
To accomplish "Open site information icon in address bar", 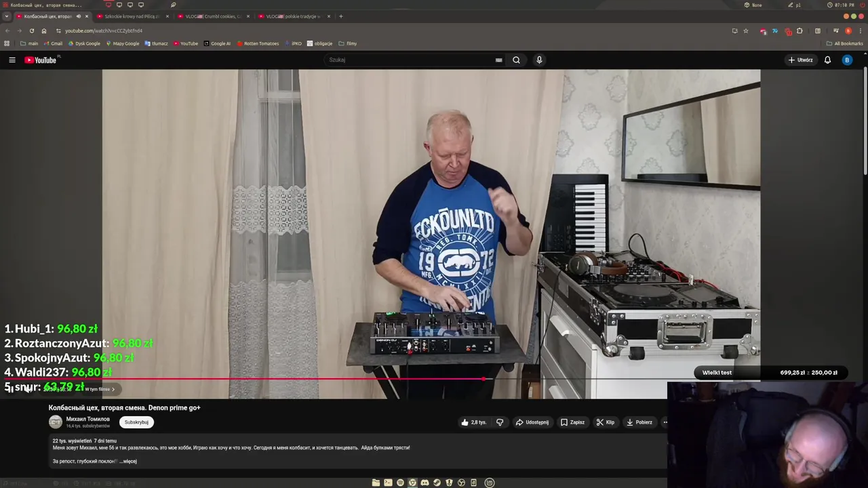I will [x=58, y=30].
